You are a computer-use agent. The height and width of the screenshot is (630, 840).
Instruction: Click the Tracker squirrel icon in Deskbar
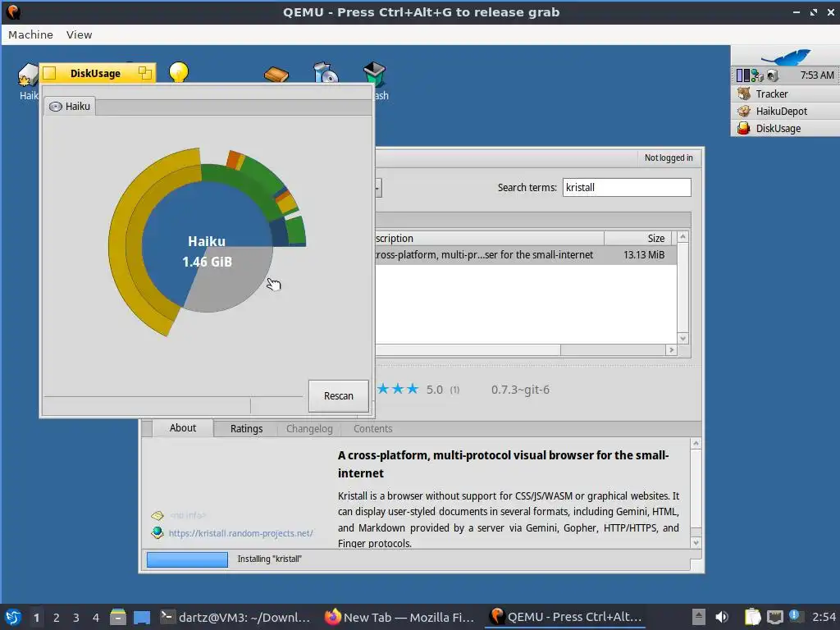pos(743,94)
